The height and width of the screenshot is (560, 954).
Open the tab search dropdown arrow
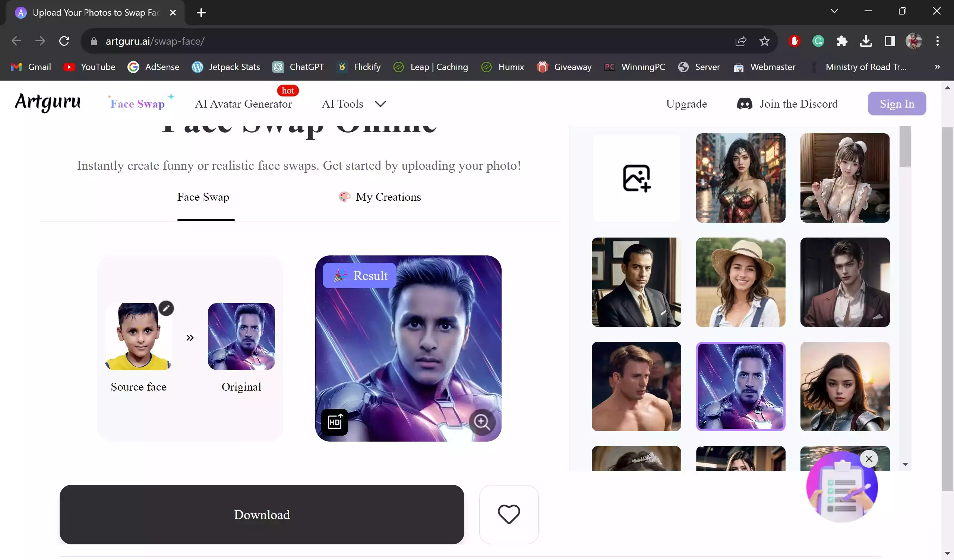point(834,11)
